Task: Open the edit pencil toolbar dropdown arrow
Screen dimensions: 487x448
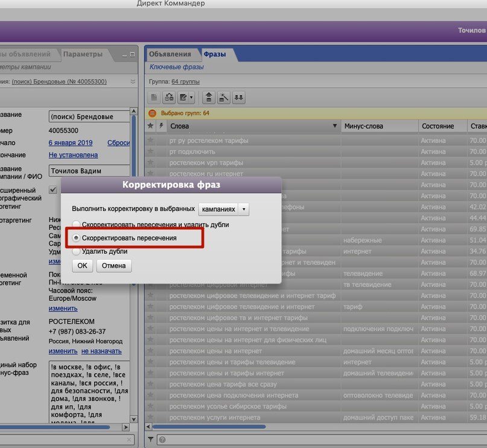Action: 191,97
